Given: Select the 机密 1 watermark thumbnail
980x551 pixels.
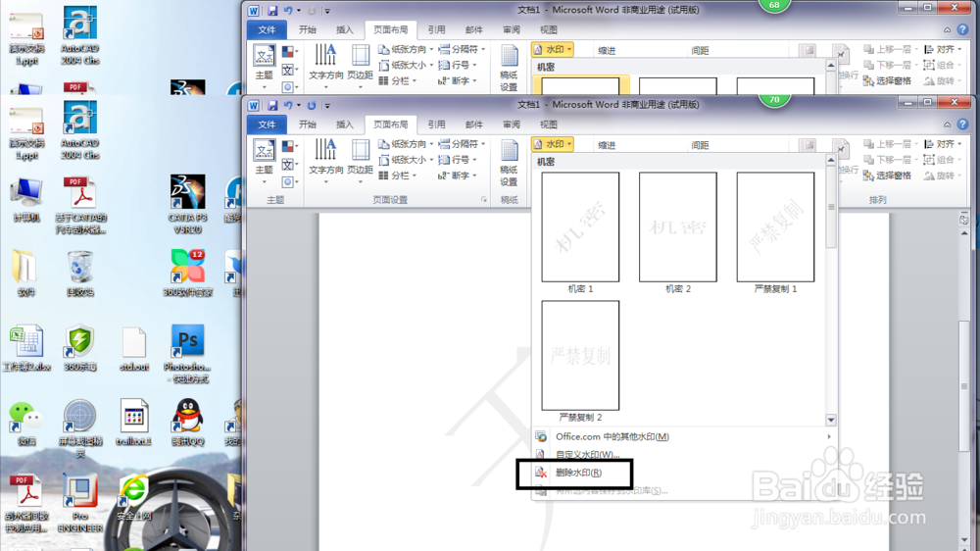Looking at the screenshot, I should point(580,227).
